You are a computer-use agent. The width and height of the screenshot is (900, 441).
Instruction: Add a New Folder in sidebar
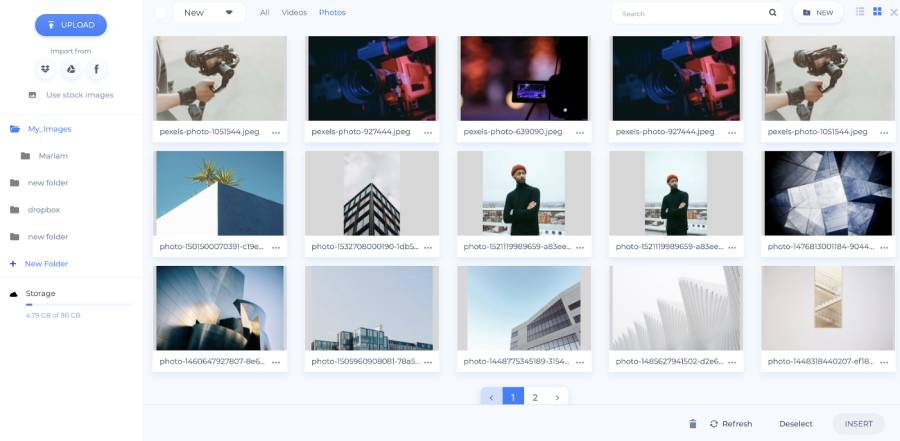pyautogui.click(x=39, y=264)
